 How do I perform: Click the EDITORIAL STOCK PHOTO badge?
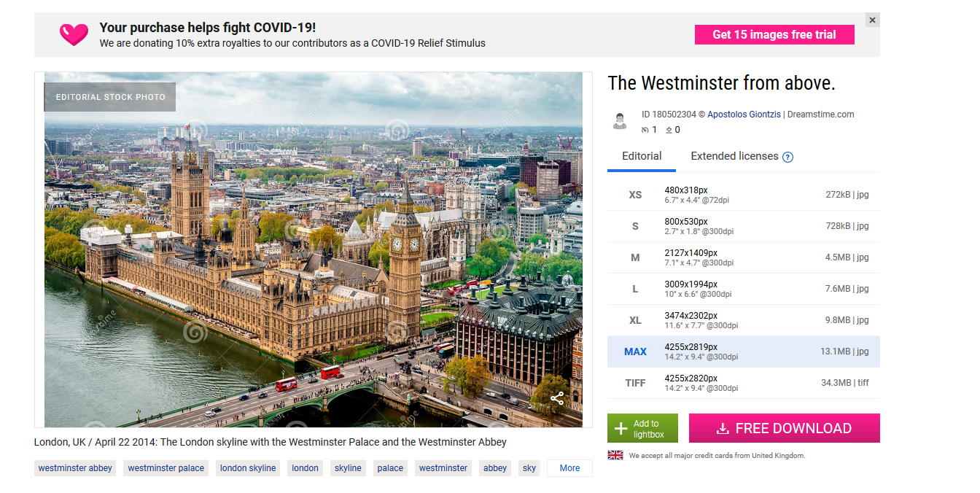point(110,97)
